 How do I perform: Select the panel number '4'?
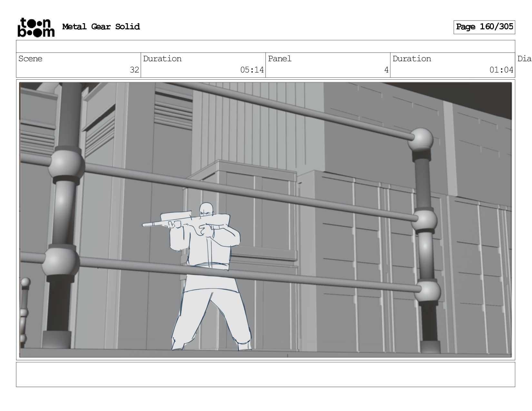pos(386,70)
